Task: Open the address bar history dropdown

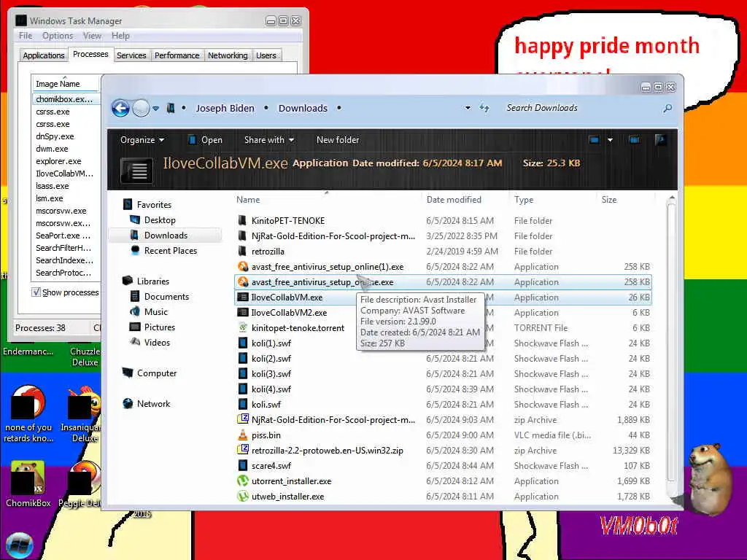Action: tap(468, 108)
